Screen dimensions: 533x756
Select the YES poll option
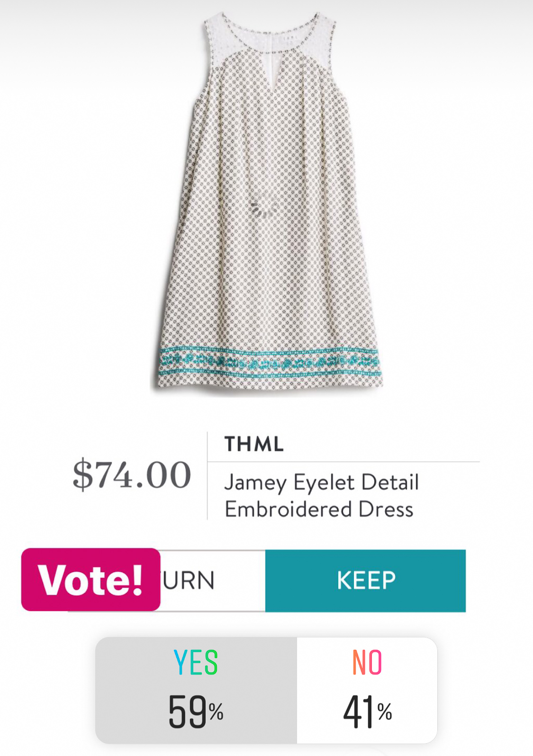(196, 690)
